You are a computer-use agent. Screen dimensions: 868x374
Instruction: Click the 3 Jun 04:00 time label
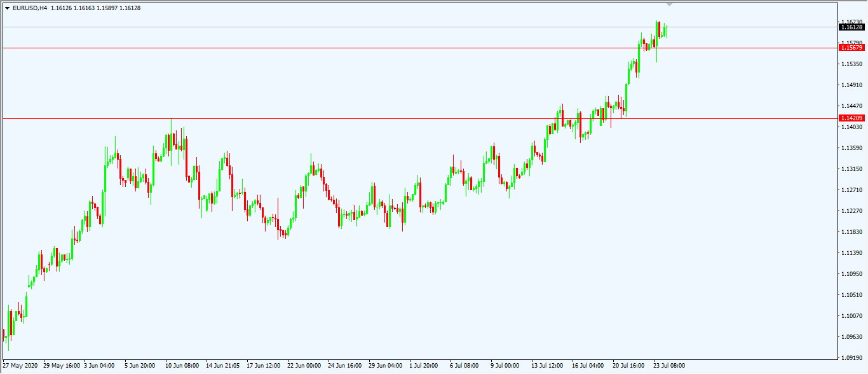[x=99, y=366]
